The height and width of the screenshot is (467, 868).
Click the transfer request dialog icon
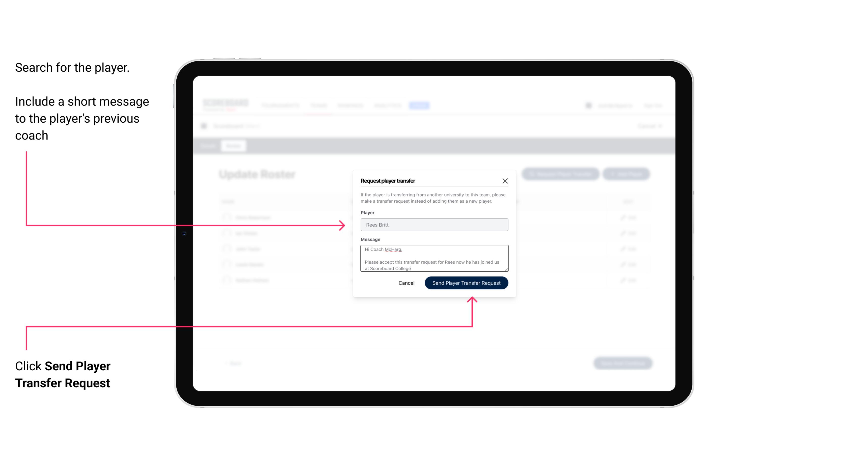[x=505, y=181]
